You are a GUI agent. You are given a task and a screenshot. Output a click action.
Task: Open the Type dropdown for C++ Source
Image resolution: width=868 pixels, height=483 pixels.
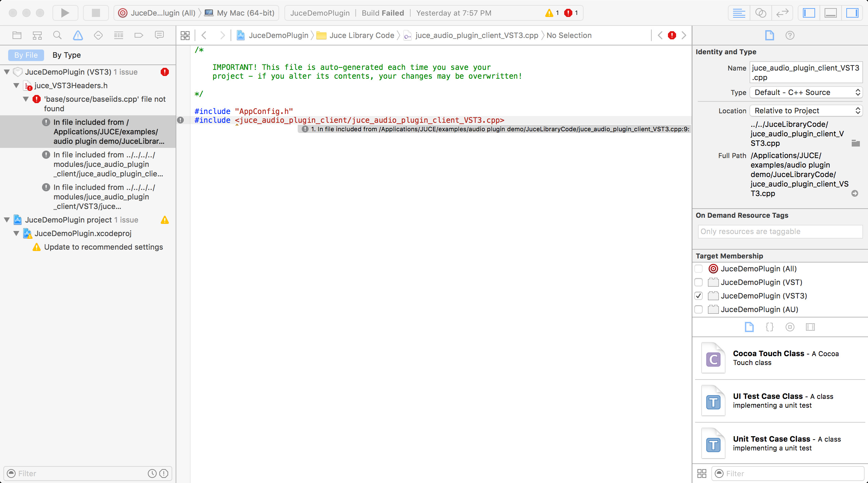pos(806,92)
